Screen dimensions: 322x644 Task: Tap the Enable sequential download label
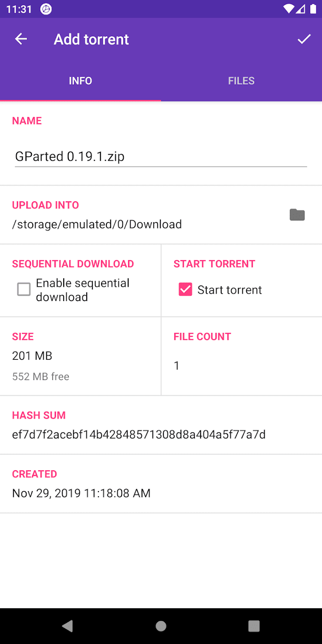(x=83, y=290)
